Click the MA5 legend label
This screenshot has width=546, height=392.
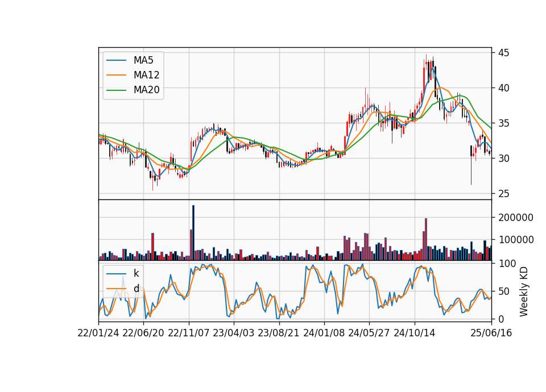143,60
